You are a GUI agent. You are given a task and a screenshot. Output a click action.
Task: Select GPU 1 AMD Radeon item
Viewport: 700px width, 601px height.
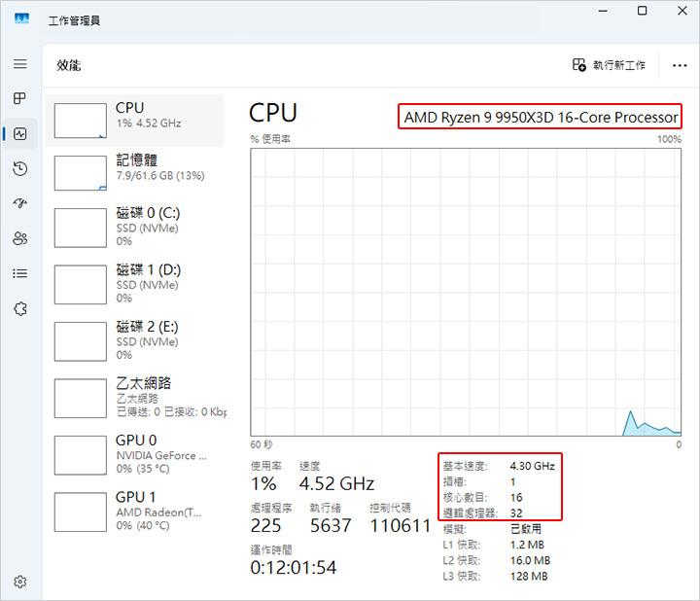134,512
